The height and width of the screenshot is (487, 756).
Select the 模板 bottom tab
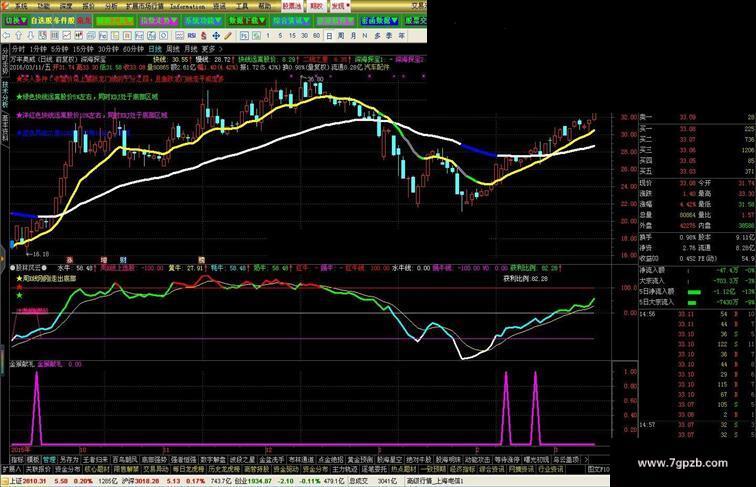click(33, 460)
